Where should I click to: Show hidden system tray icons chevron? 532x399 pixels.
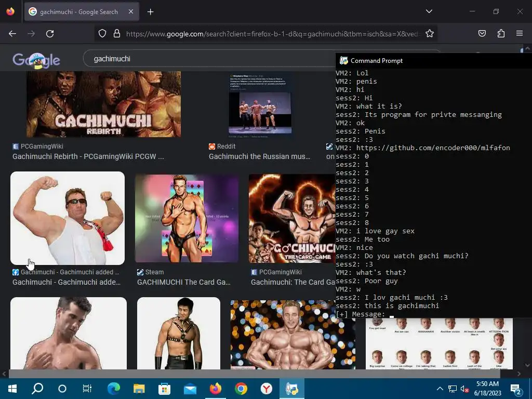point(440,389)
